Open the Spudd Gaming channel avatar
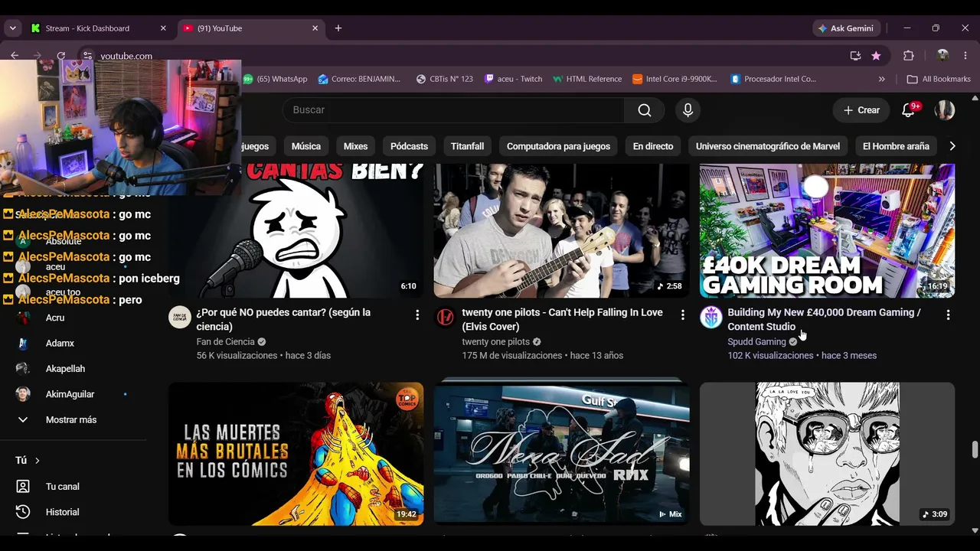Image resolution: width=980 pixels, height=551 pixels. [711, 317]
